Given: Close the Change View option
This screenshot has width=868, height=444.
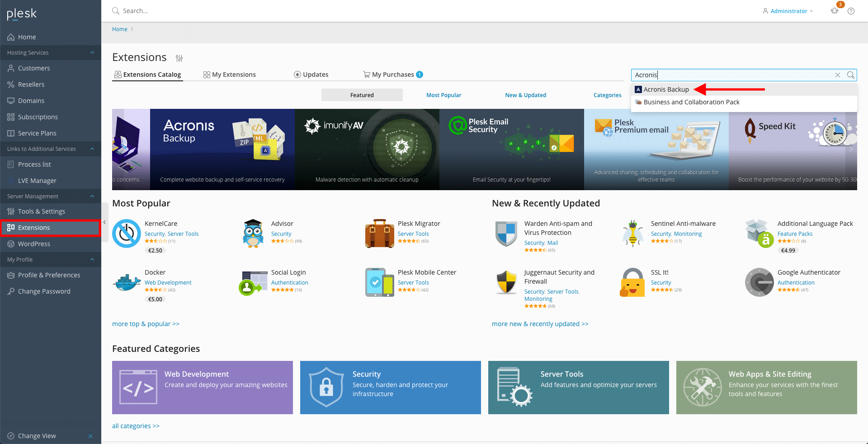Looking at the screenshot, I should (x=90, y=436).
